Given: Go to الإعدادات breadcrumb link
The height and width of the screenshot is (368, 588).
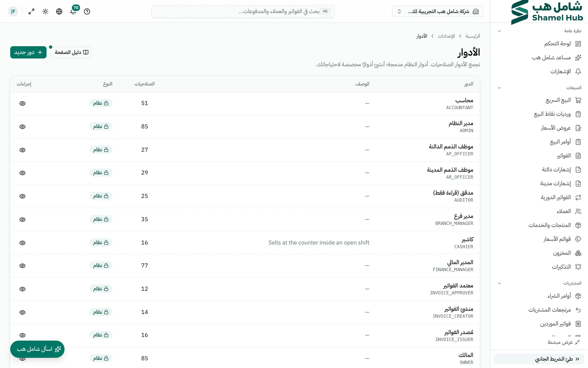Looking at the screenshot, I should pyautogui.click(x=446, y=36).
